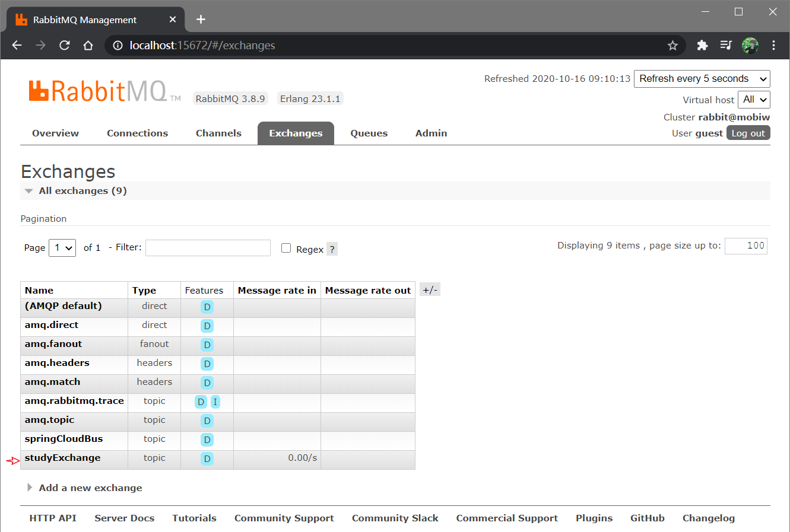Open the browser profile avatar
The height and width of the screenshot is (532, 790).
click(x=750, y=46)
